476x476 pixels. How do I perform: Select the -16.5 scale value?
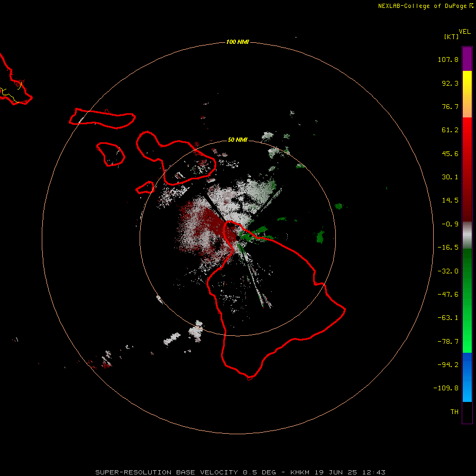tap(448, 248)
